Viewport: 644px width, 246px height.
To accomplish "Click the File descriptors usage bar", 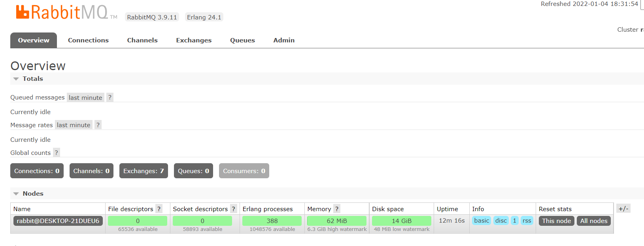I will click(x=138, y=221).
